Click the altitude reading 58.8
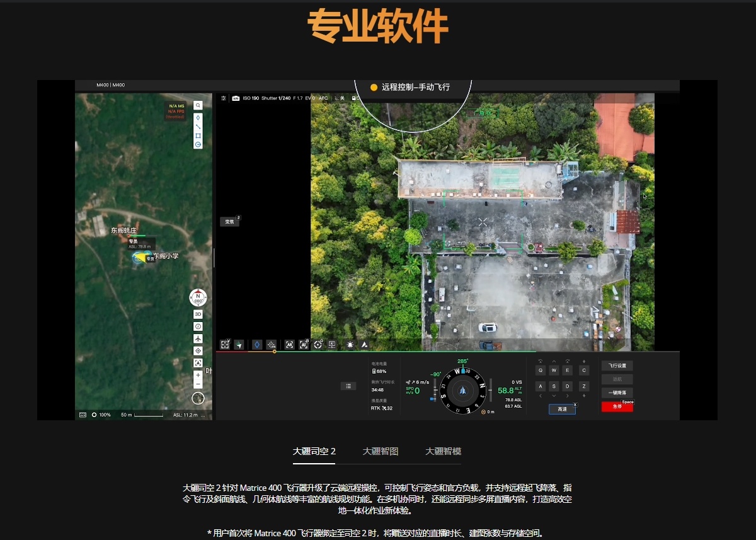756x540 pixels. 506,390
